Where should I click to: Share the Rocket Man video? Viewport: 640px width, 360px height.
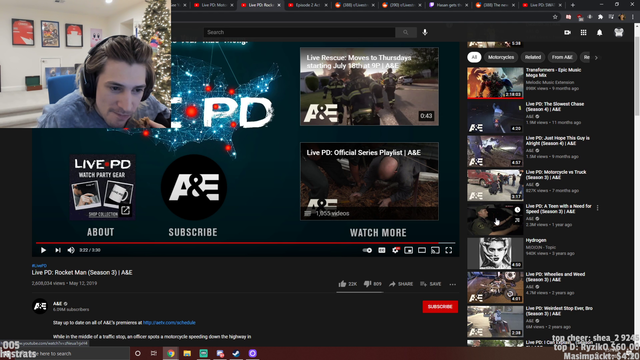pos(401,284)
